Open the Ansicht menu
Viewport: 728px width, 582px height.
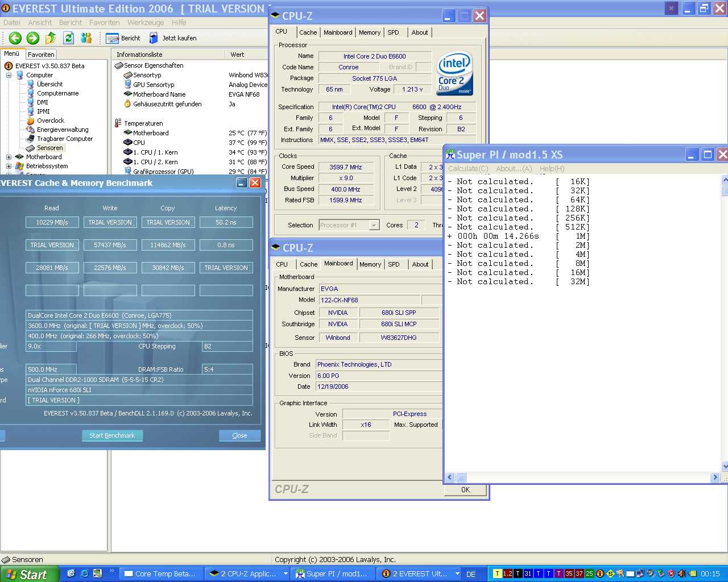click(x=40, y=23)
